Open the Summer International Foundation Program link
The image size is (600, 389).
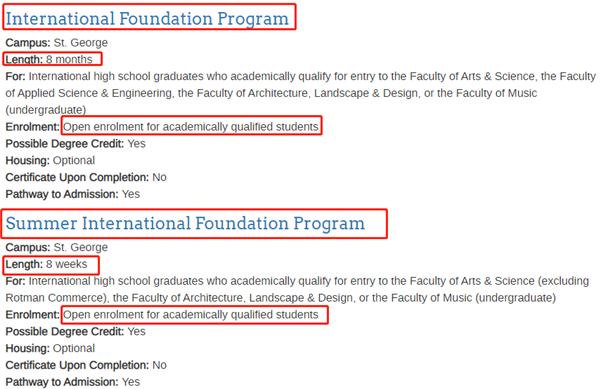(185, 223)
